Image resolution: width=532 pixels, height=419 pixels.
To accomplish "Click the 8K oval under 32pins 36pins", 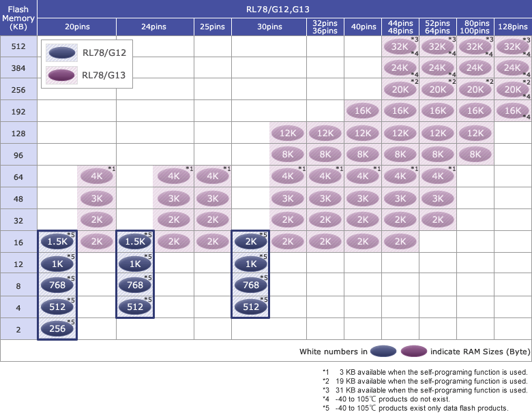I will coord(325,155).
